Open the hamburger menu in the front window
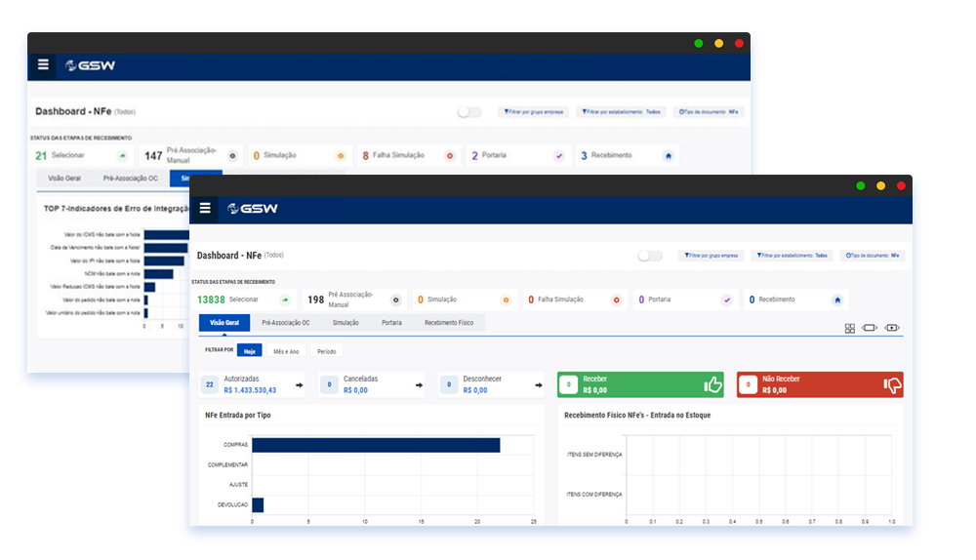This screenshot has width=976, height=560. pyautogui.click(x=205, y=208)
